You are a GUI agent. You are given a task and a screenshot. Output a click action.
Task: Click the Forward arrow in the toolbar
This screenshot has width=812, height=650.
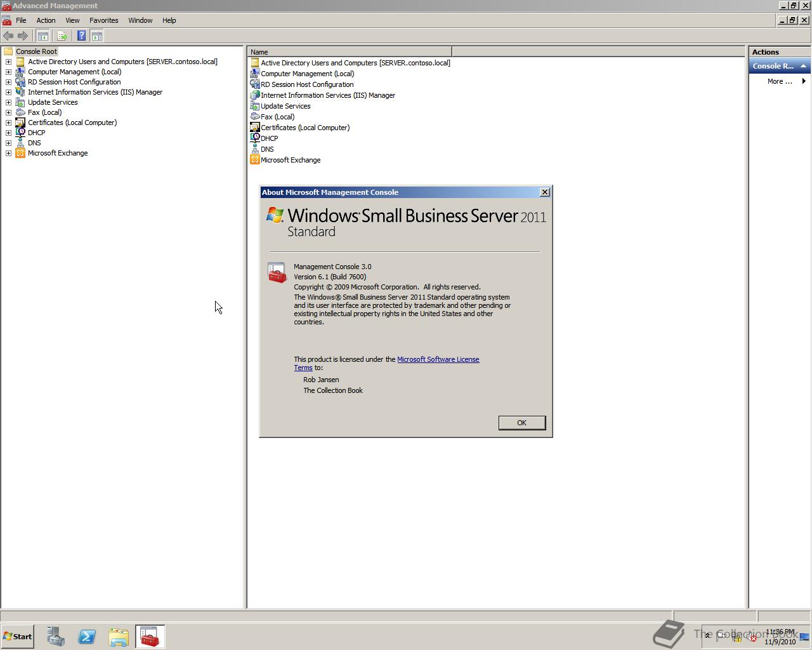pos(23,36)
